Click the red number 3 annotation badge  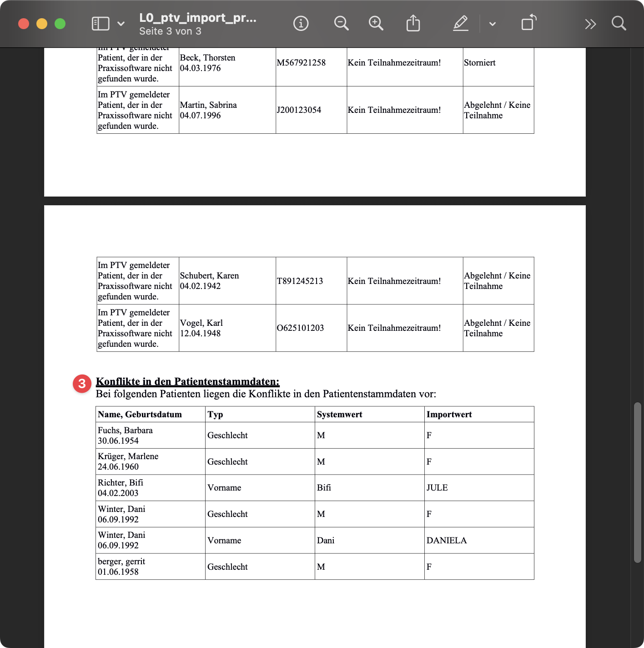(x=82, y=384)
